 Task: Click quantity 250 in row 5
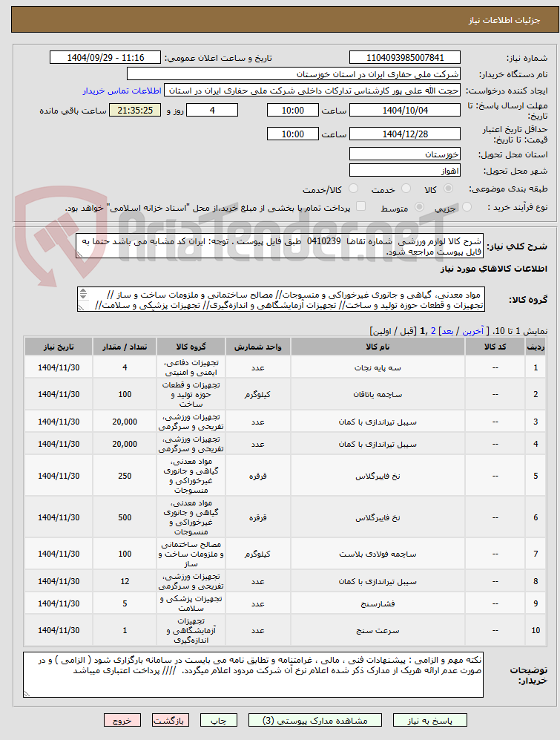pos(125,477)
